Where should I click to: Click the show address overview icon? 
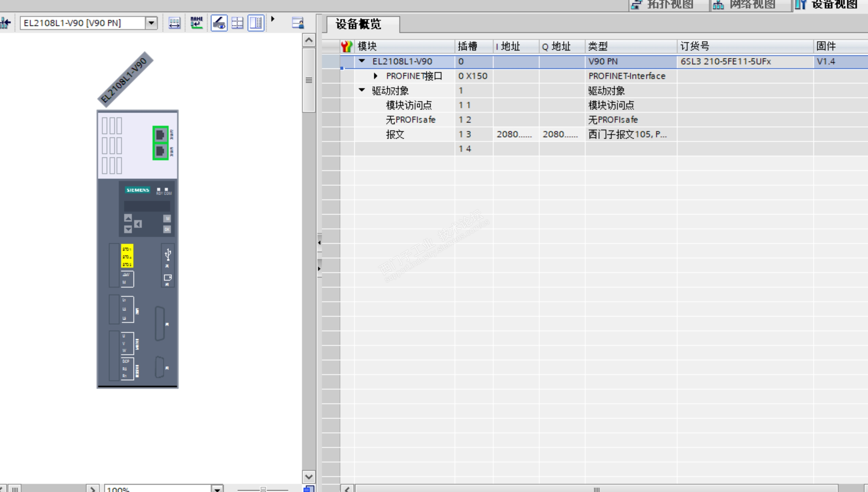(x=174, y=23)
